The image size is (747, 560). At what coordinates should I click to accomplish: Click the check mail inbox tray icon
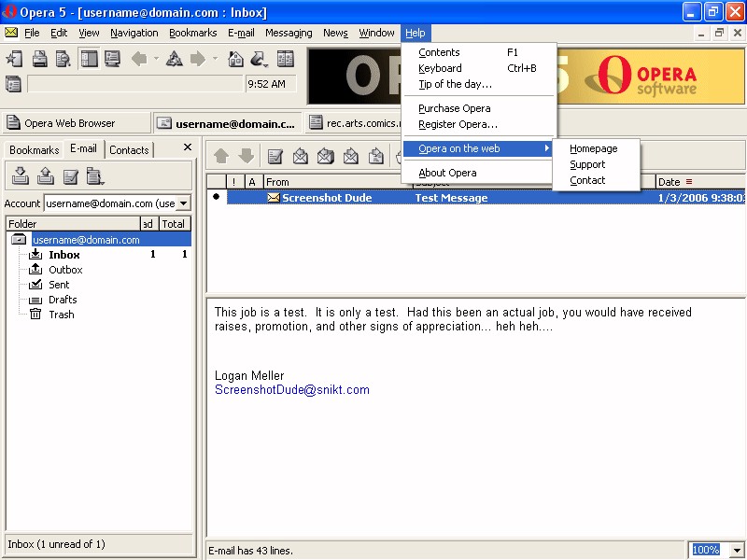tap(20, 176)
